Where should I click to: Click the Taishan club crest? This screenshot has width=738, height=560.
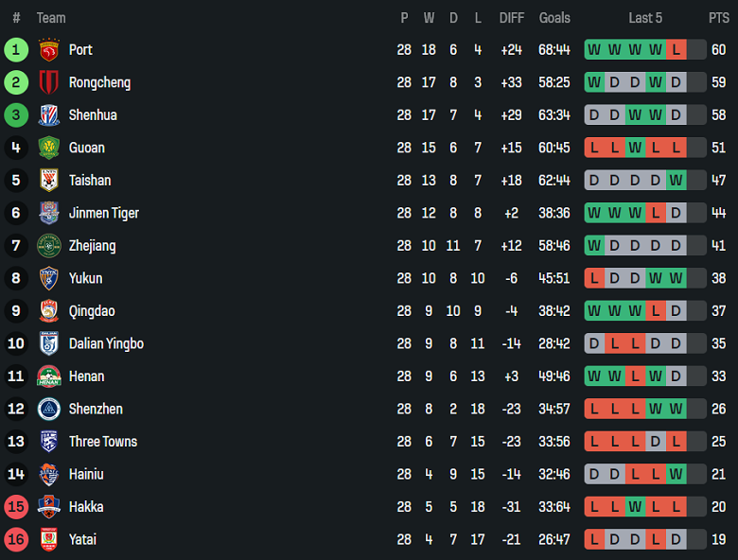[x=49, y=181]
